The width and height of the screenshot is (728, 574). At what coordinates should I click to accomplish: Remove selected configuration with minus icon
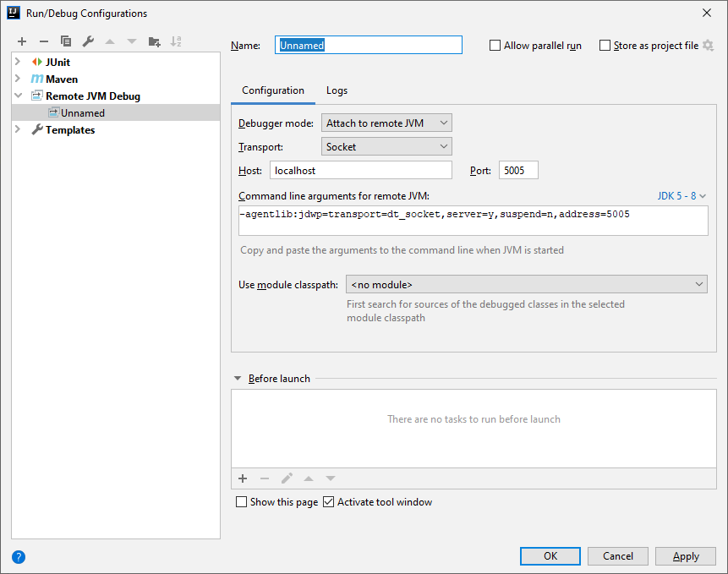click(x=44, y=41)
